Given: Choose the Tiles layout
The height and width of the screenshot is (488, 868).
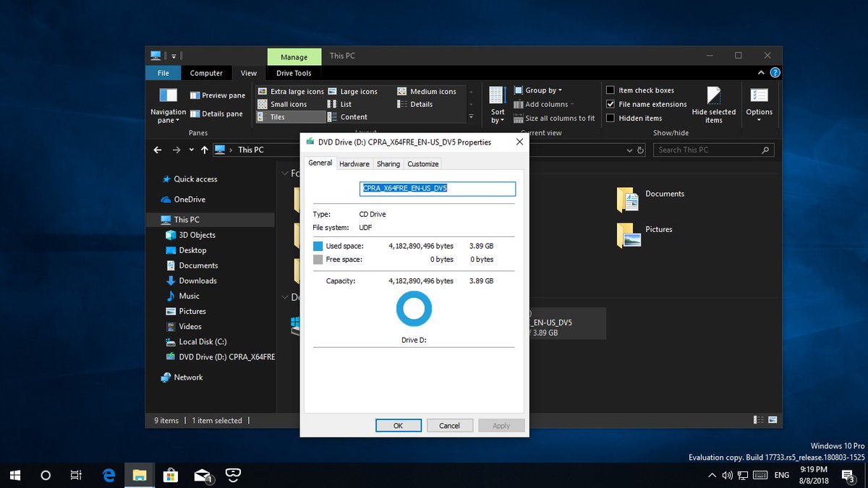Looking at the screenshot, I should click(291, 117).
